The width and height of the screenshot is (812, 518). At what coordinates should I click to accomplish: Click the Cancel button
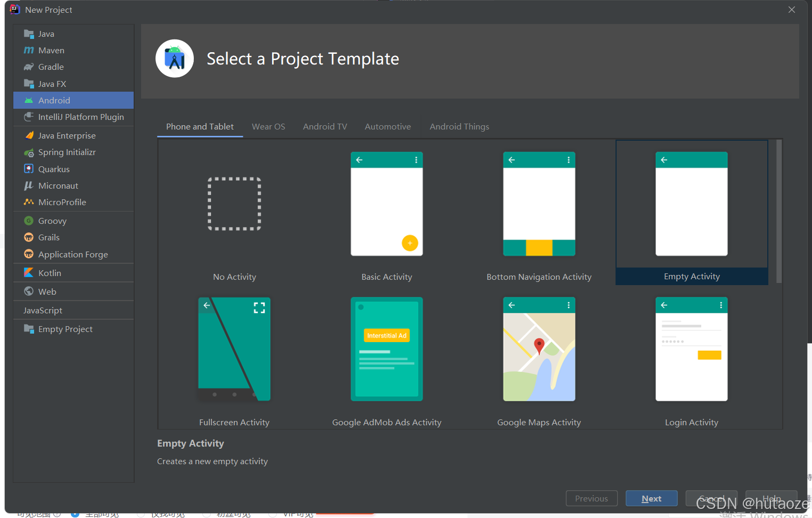click(711, 498)
